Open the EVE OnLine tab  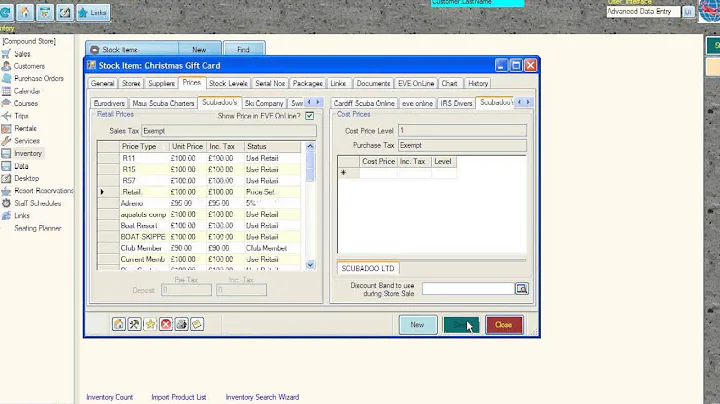coord(416,83)
